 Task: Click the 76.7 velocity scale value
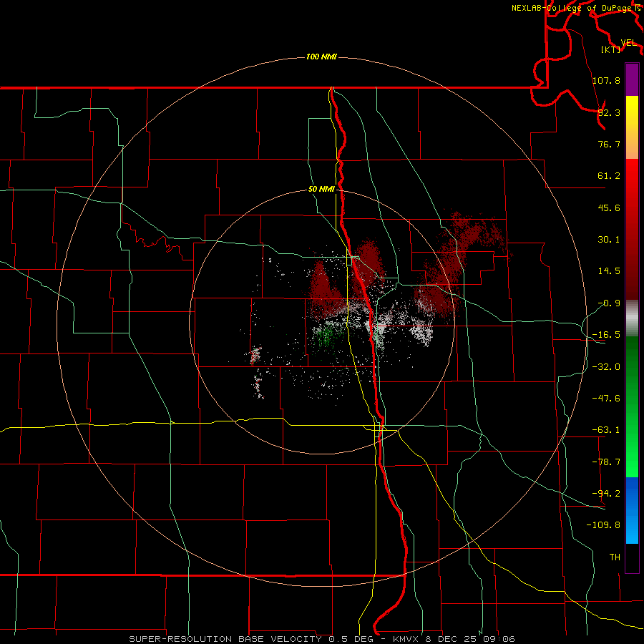tap(609, 144)
